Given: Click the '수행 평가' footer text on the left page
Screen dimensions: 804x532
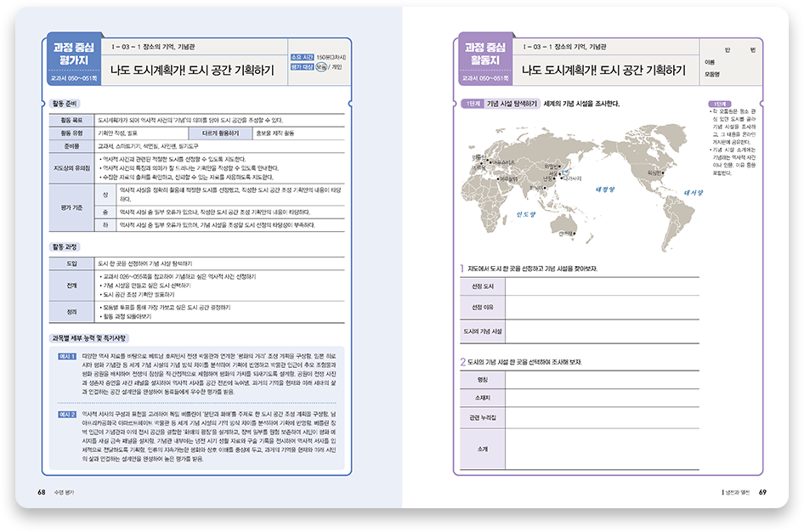Looking at the screenshot, I should [x=64, y=492].
